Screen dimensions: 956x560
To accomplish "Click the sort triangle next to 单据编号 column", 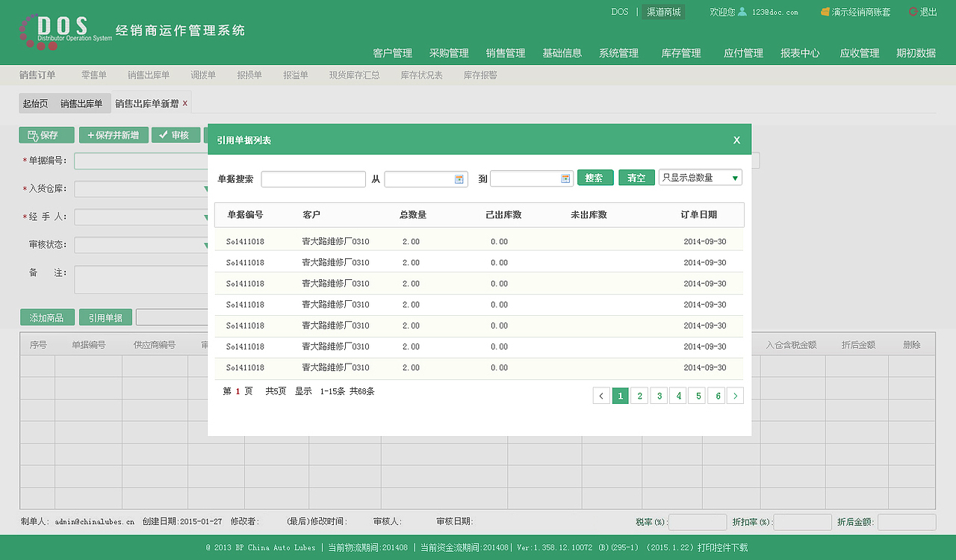I will (273, 215).
